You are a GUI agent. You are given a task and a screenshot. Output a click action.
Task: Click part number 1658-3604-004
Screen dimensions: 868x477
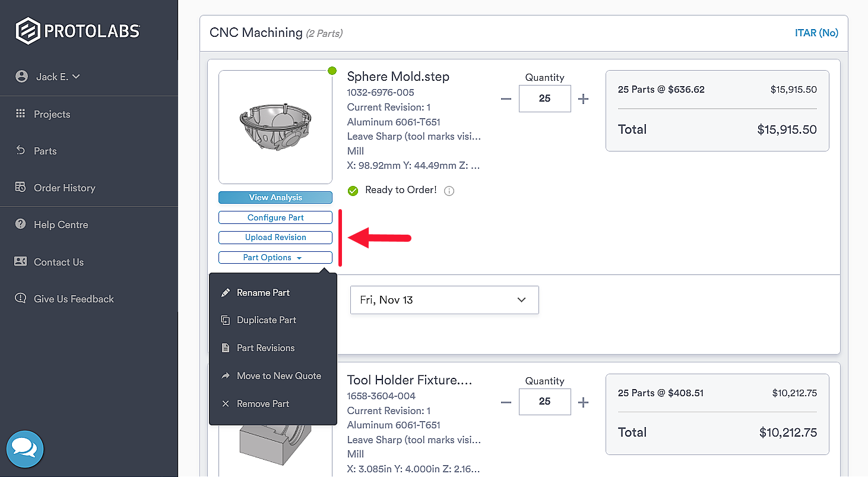pos(381,396)
